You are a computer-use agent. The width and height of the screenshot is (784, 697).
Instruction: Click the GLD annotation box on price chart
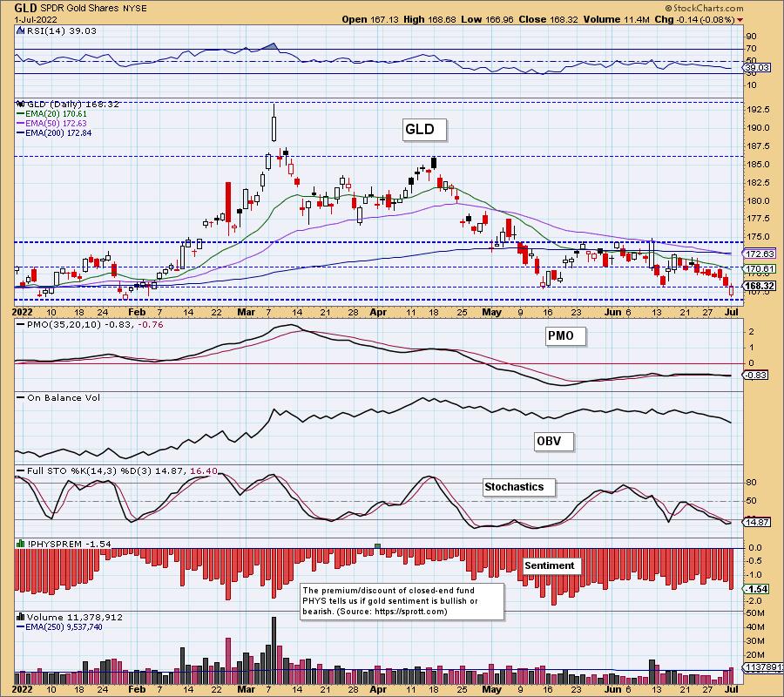pos(424,130)
